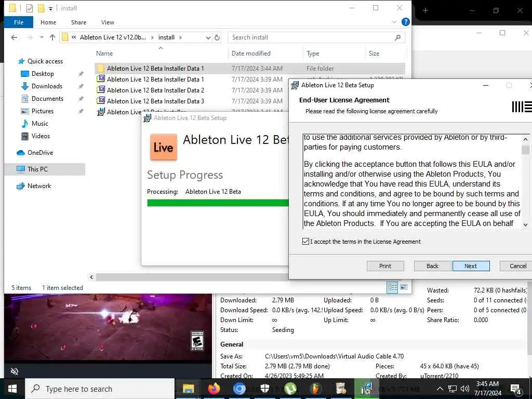Expand the ribbon with the chevron
The height and width of the screenshot is (399, 532).
pos(394,22)
